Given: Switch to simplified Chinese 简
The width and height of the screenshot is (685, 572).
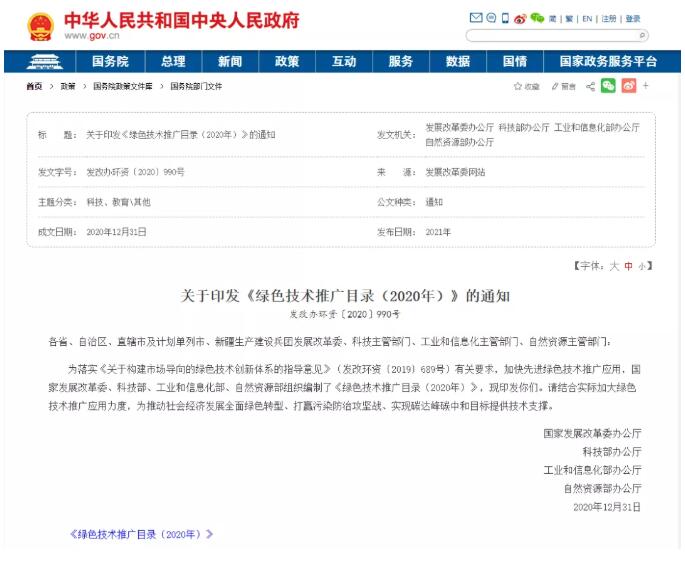Looking at the screenshot, I should (553, 19).
